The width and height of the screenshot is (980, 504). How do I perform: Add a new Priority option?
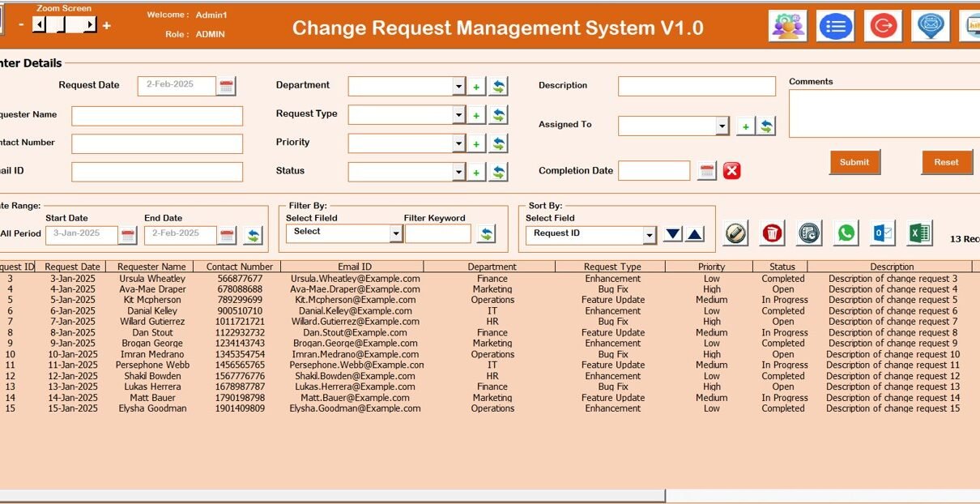pos(476,144)
